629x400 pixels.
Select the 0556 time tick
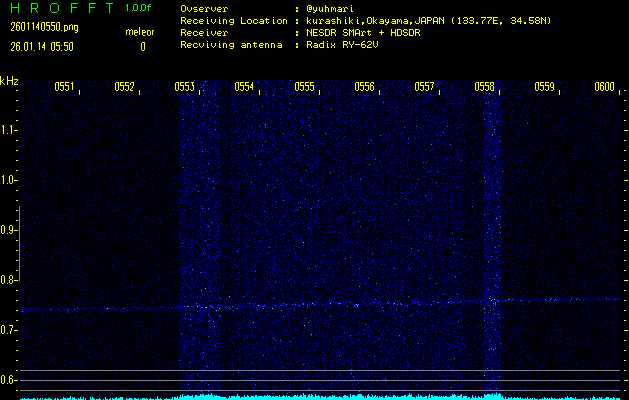point(364,87)
